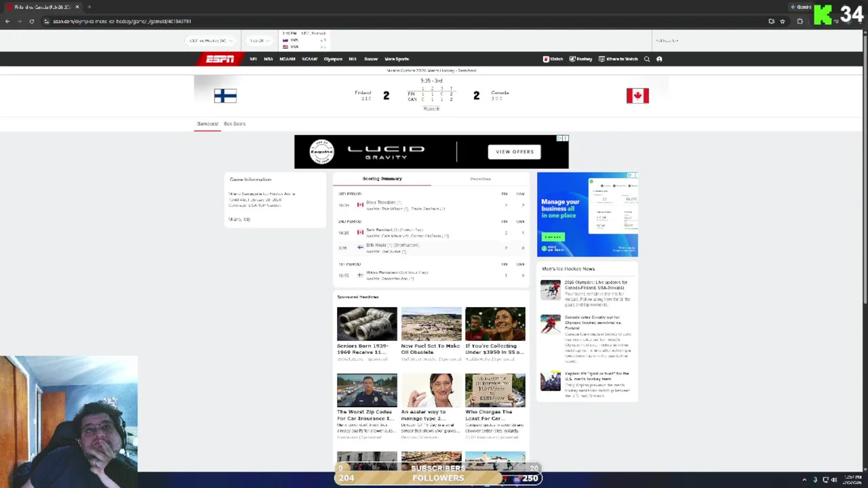
Task: Bookmark this page with the star icon
Action: click(x=783, y=21)
